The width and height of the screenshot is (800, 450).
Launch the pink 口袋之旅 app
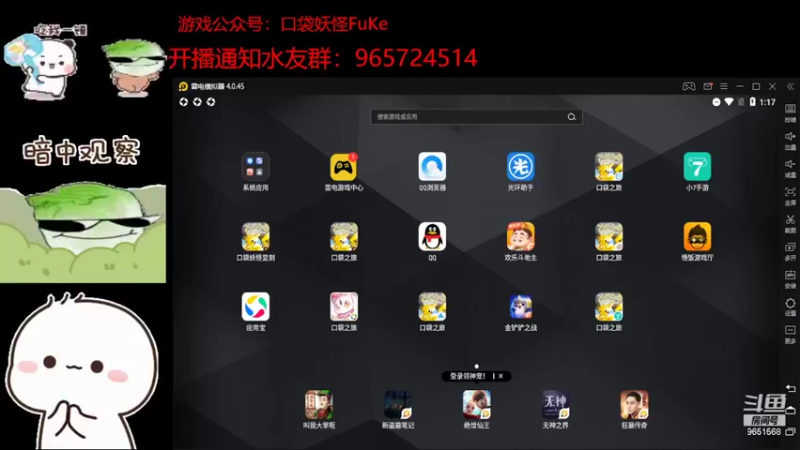pyautogui.click(x=343, y=307)
